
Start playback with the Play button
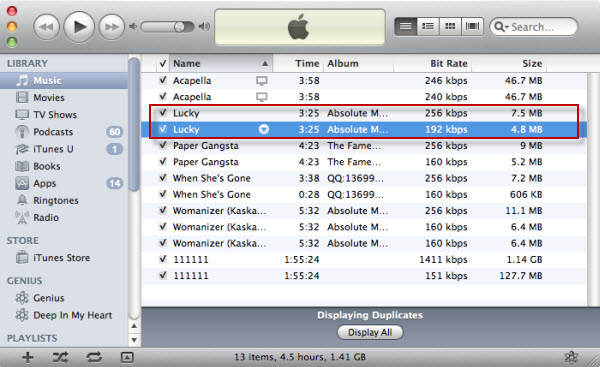[x=79, y=27]
